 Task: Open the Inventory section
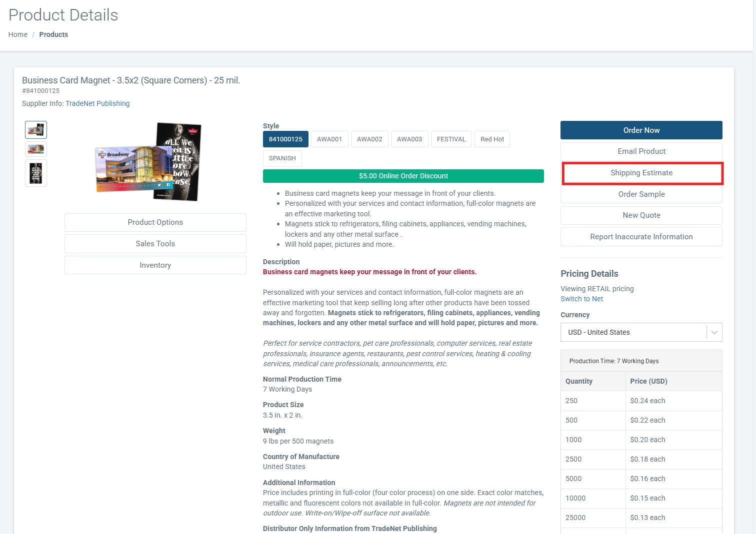155,265
